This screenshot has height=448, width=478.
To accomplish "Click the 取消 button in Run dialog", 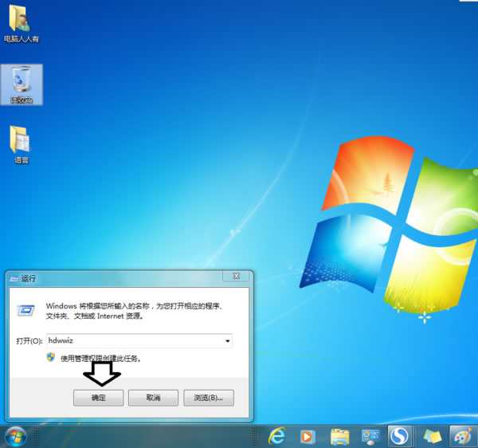I will 153,398.
